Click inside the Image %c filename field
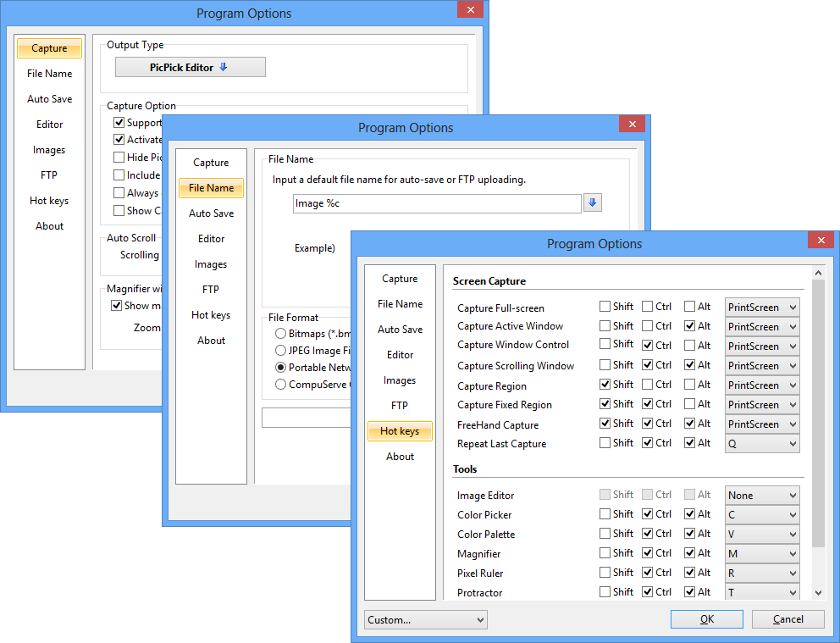 pyautogui.click(x=436, y=203)
